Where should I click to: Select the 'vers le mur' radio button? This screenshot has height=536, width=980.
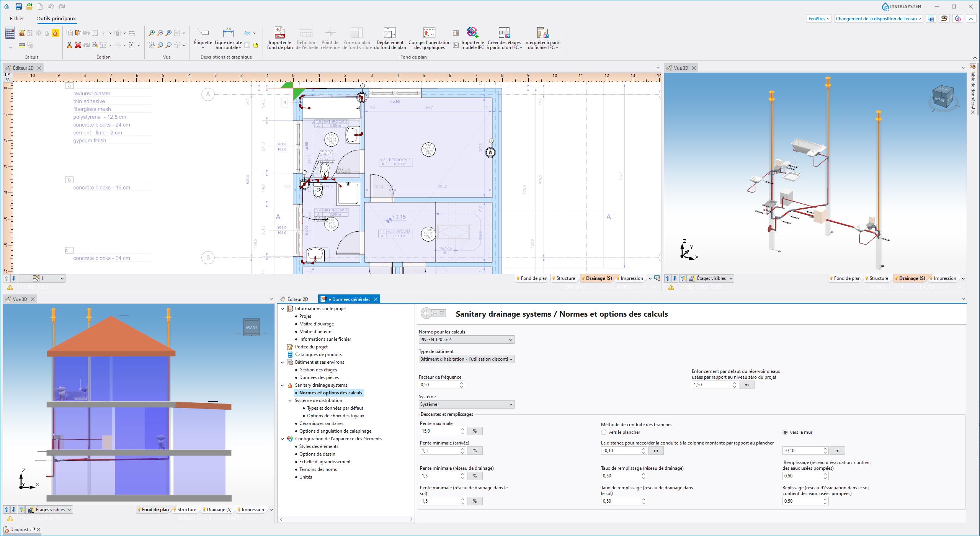coord(785,432)
